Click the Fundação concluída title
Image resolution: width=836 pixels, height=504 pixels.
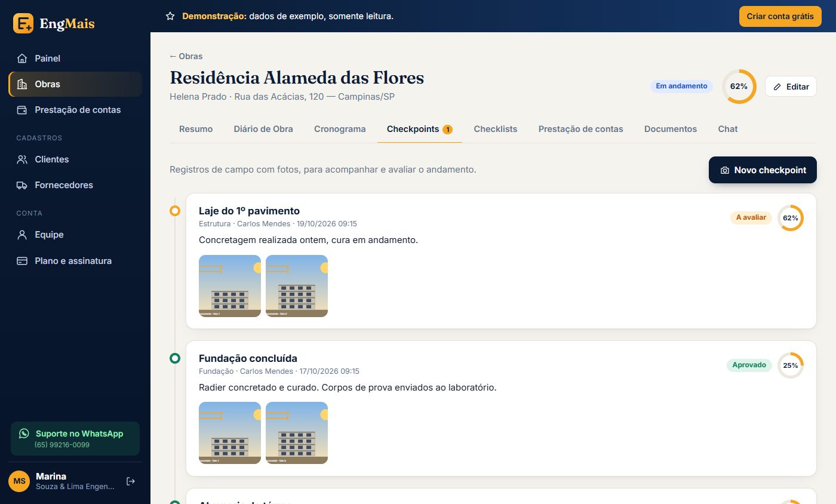248,358
